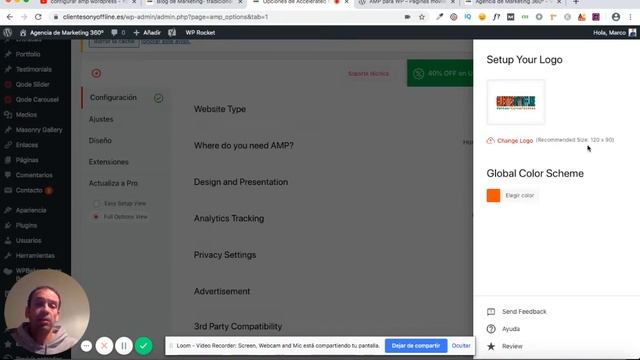Click the 40% OFF green banner
The height and width of the screenshot is (360, 640).
[x=440, y=73]
